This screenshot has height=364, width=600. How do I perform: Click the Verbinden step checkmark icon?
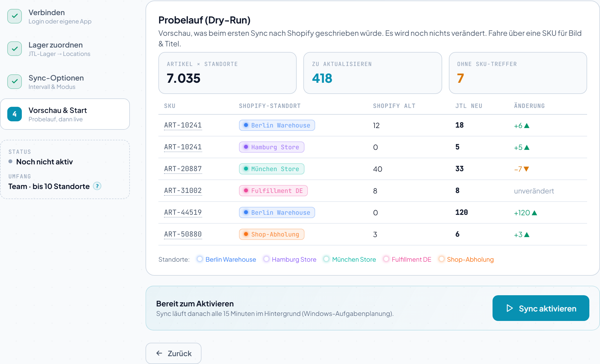[15, 16]
